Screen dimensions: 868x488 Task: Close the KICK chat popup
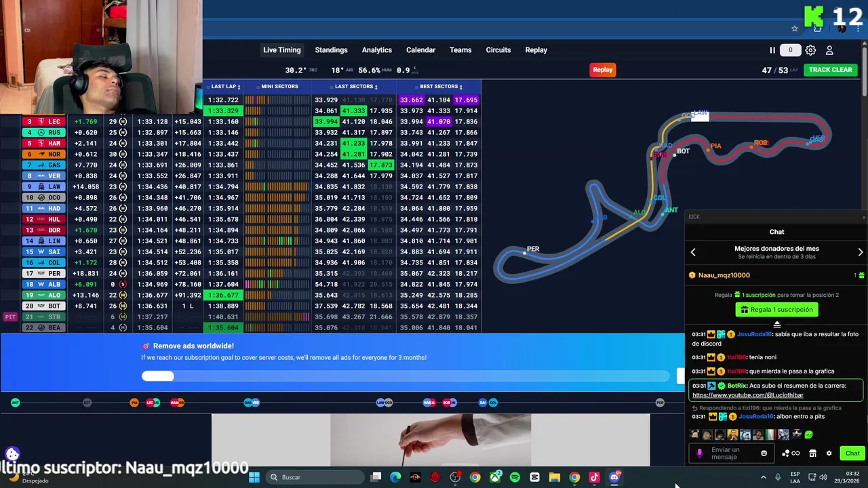(864, 217)
